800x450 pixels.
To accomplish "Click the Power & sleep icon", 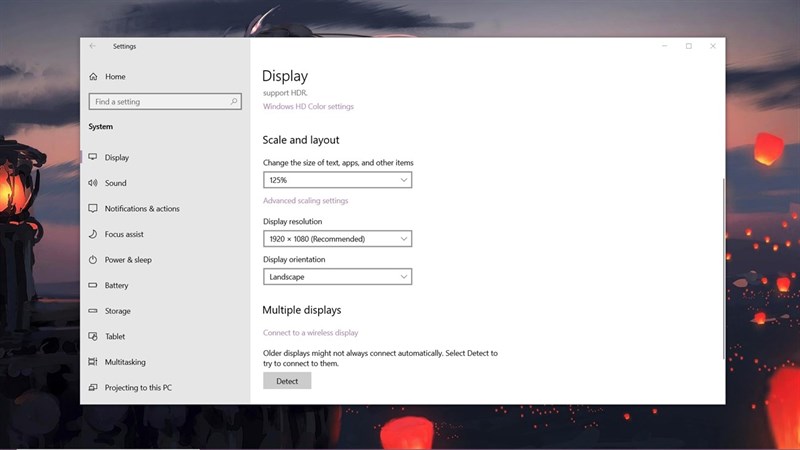I will pos(93,260).
